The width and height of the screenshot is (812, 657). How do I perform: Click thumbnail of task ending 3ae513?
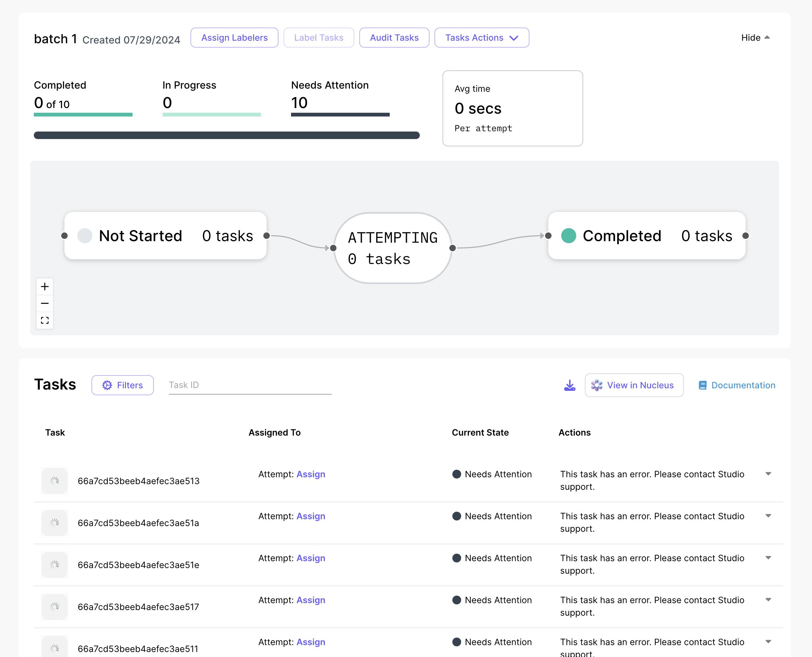tap(55, 481)
